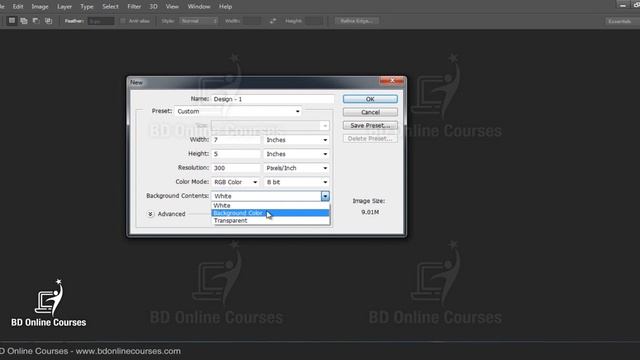Click the Refine Edge button

point(356,21)
